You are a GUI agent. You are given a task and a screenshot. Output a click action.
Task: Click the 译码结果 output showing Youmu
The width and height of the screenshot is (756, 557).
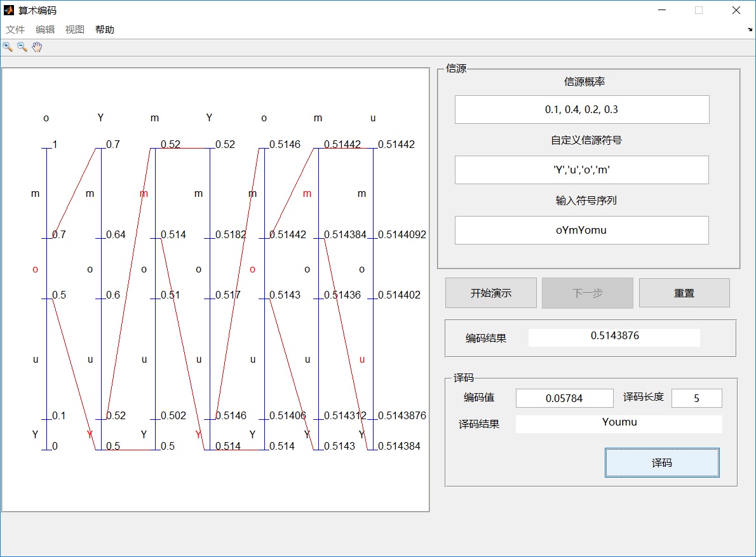(619, 424)
